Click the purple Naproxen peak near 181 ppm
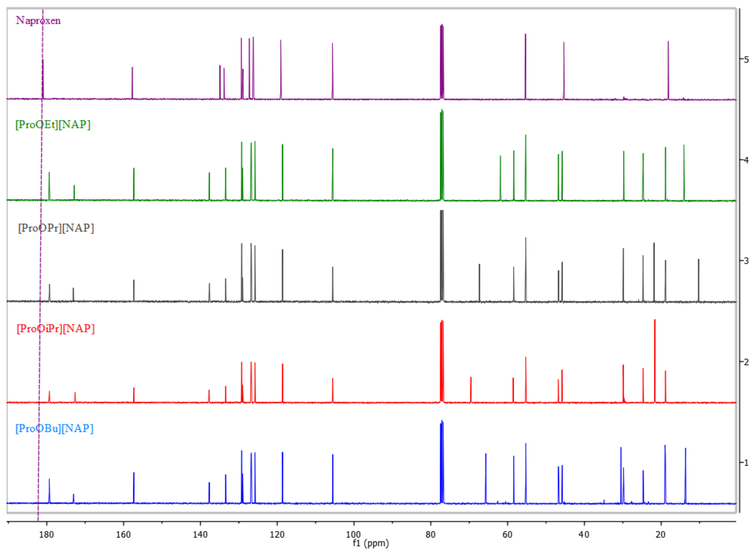 click(x=43, y=79)
